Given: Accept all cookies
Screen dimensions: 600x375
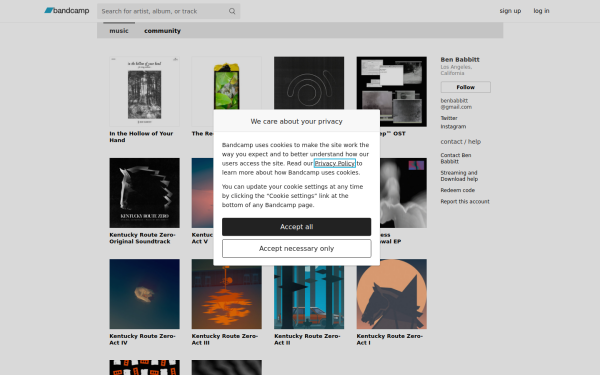Looking at the screenshot, I should coord(297,227).
